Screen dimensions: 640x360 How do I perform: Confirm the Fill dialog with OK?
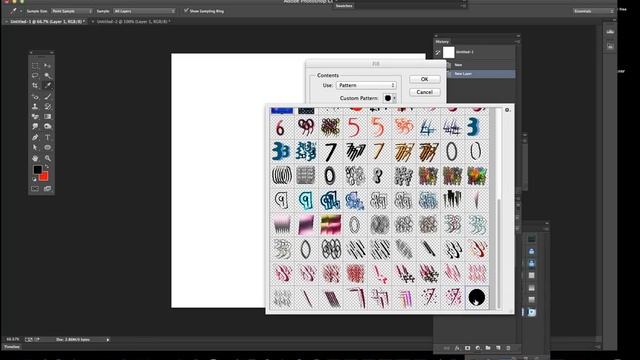tap(424, 79)
